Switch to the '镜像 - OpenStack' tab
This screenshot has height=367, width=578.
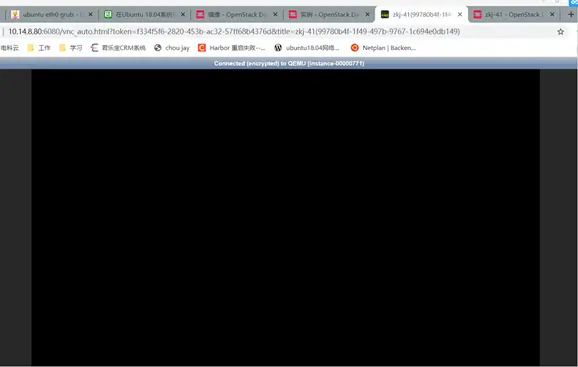(237, 15)
